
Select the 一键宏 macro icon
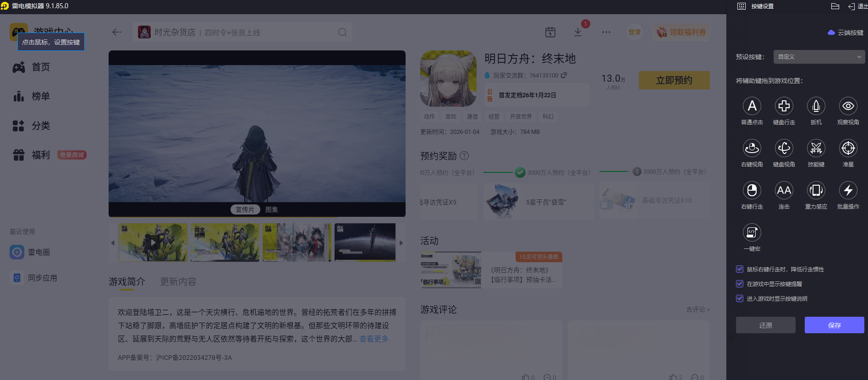[752, 233]
